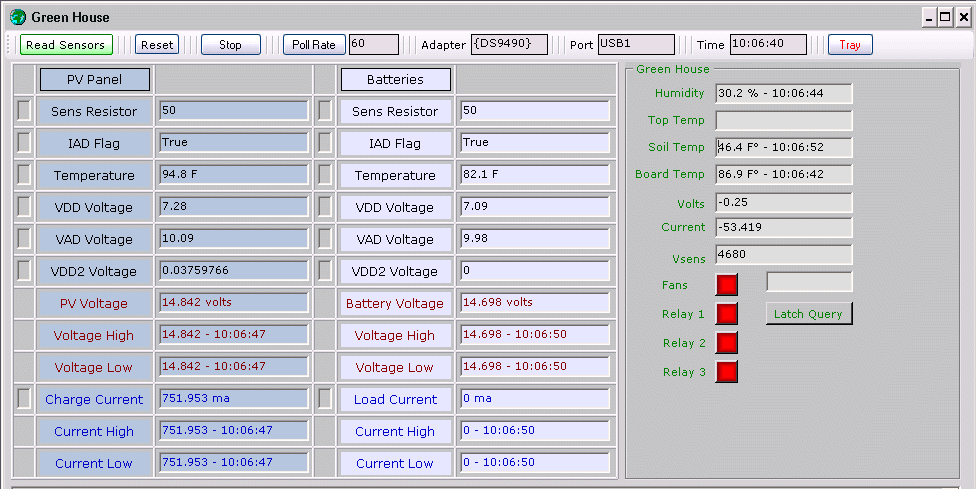
Task: Tick the Batteries VDD Voltage checkbox
Action: (324, 207)
